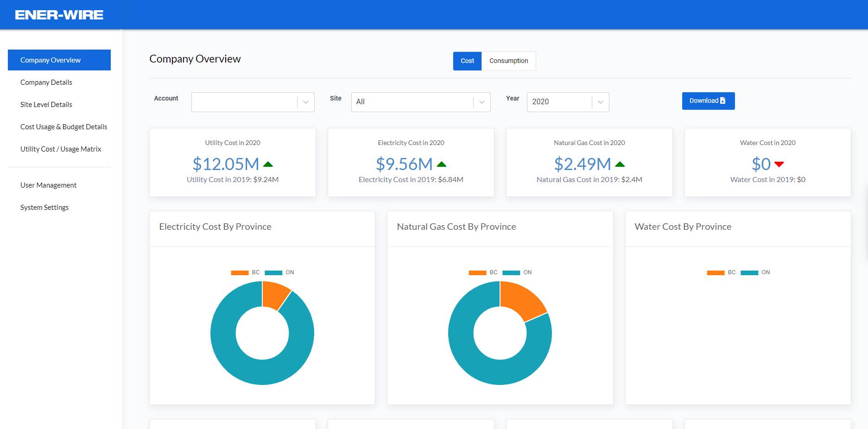
Task: Switch to the Cost view tab
Action: (467, 61)
